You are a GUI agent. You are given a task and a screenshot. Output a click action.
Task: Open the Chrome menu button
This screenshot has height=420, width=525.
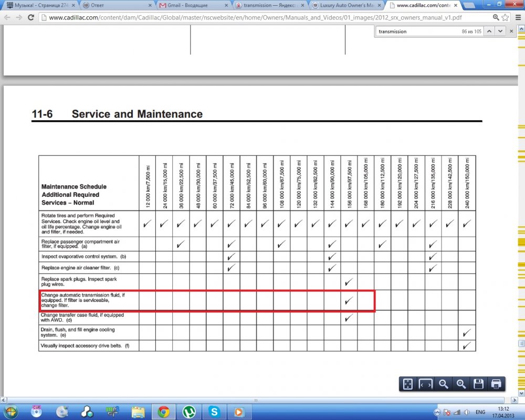(517, 17)
